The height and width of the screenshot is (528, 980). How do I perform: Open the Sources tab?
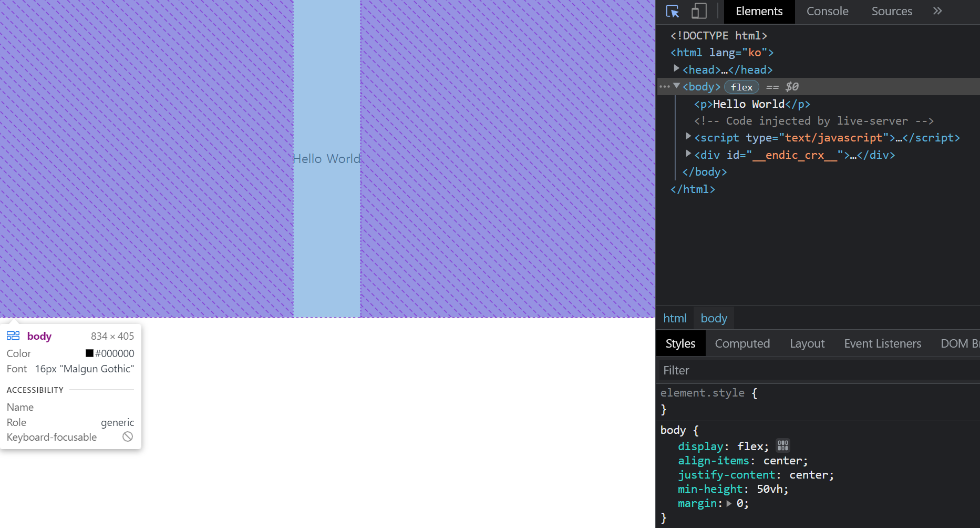(892, 12)
